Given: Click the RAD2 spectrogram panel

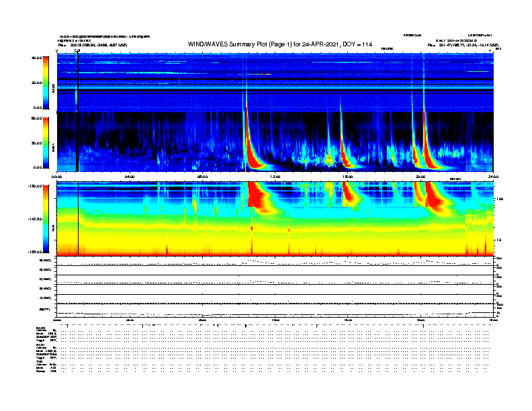Looking at the screenshot, I should click(275, 83).
